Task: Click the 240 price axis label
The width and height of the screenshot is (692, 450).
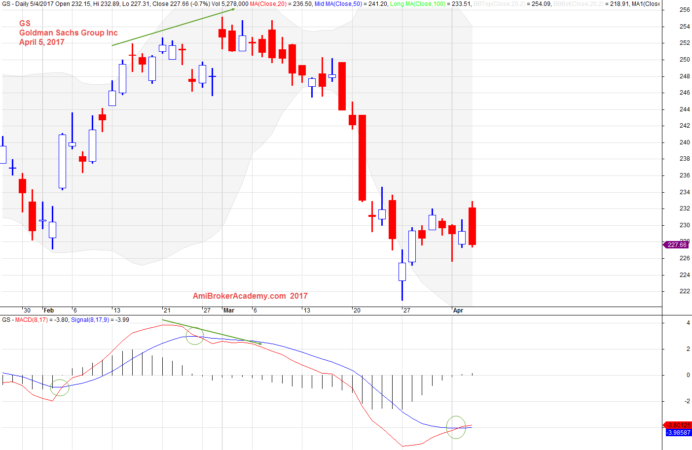Action: pos(684,142)
